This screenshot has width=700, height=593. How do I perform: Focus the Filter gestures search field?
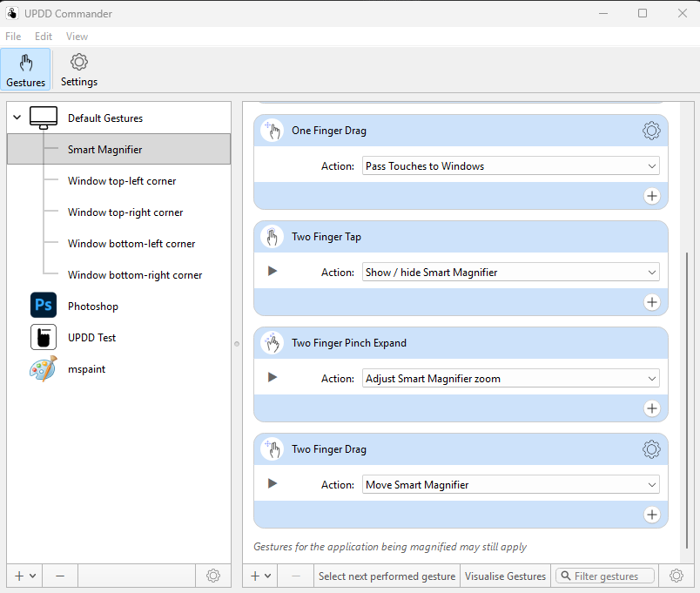[605, 576]
